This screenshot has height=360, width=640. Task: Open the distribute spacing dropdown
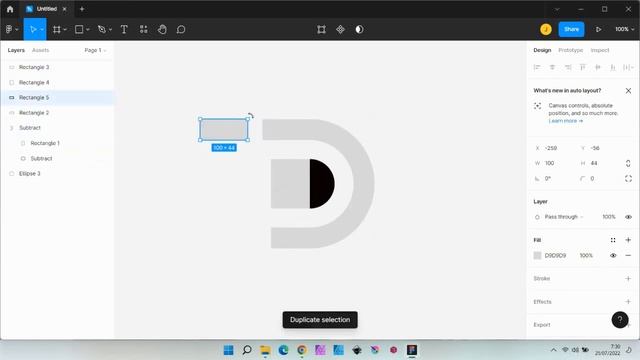(x=629, y=67)
